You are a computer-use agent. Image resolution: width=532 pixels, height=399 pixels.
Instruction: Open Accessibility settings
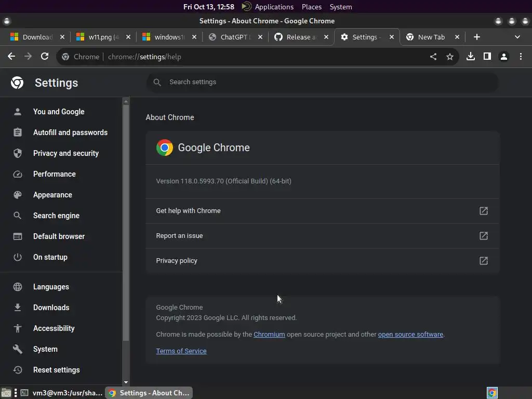pos(61,328)
